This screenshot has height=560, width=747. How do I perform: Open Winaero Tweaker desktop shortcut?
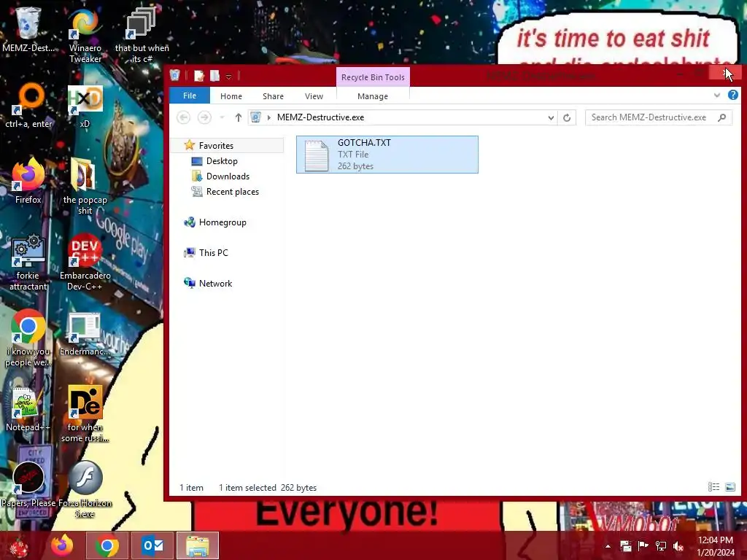coord(85,34)
